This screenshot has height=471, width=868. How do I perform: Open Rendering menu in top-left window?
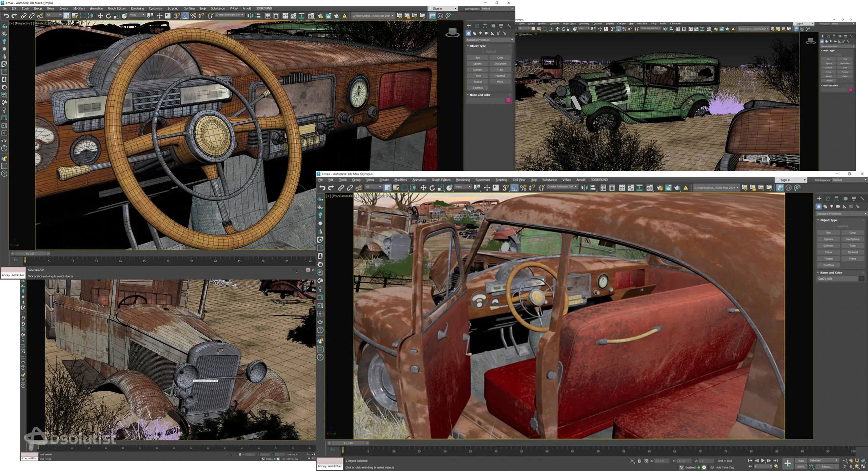[137, 8]
